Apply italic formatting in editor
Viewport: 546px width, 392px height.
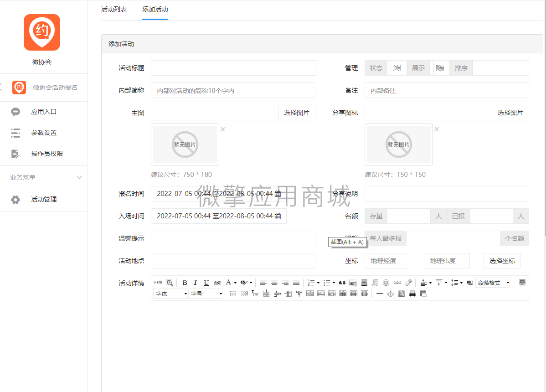coord(196,283)
